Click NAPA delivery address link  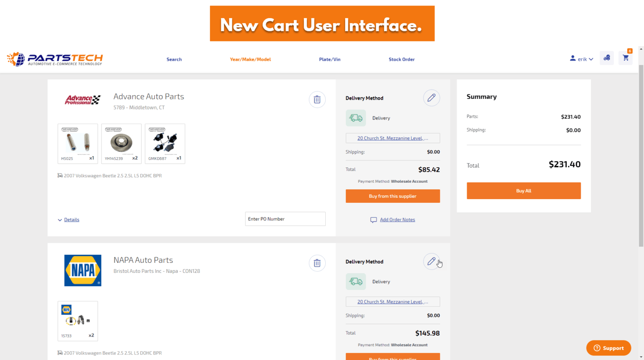393,302
